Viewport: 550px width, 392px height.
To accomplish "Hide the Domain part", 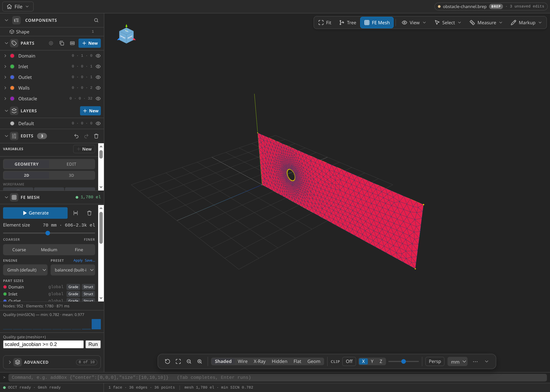I will 98,56.
